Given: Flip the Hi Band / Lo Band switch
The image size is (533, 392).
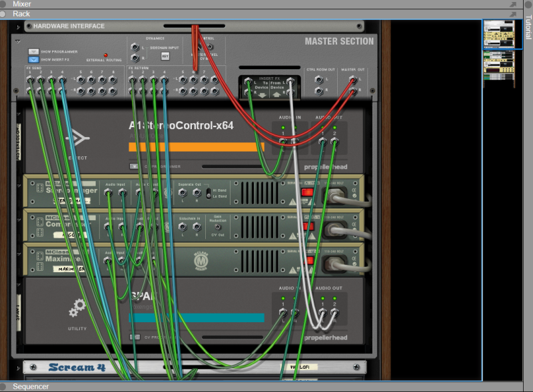Looking at the screenshot, I should point(209,193).
